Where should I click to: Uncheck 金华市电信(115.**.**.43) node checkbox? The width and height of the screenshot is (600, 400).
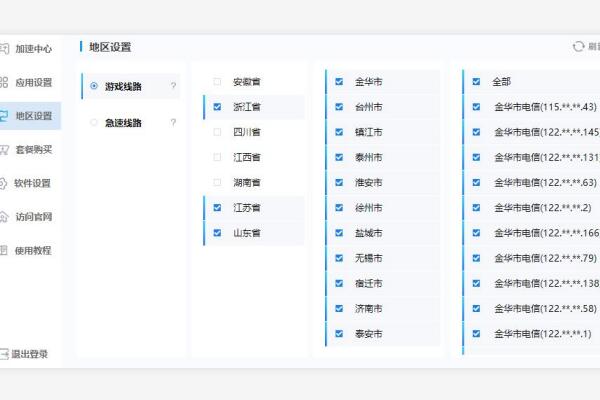click(476, 107)
